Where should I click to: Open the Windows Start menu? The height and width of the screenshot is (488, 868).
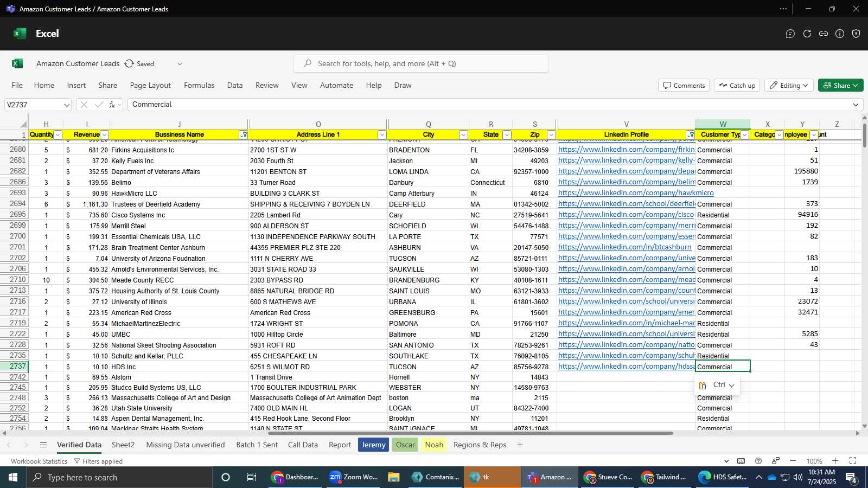[x=13, y=477]
